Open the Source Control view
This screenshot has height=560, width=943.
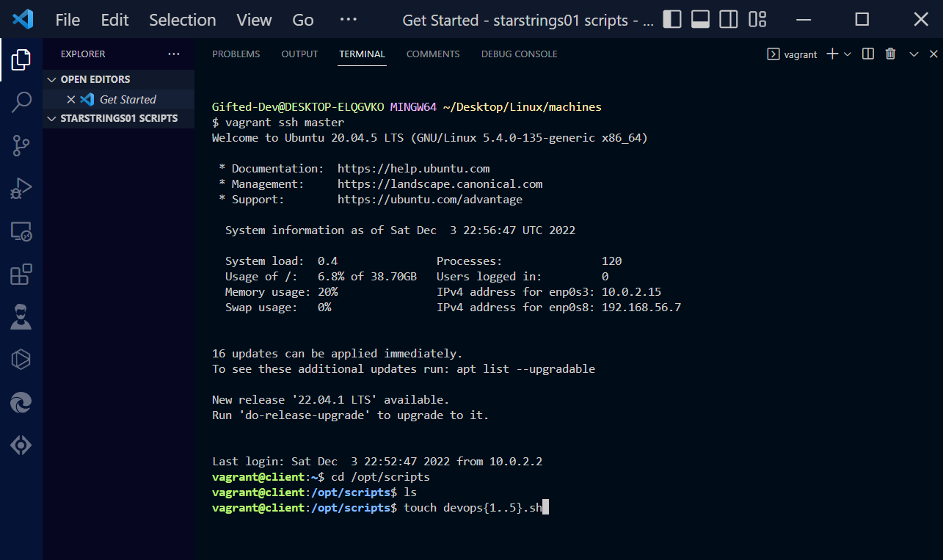tap(21, 146)
